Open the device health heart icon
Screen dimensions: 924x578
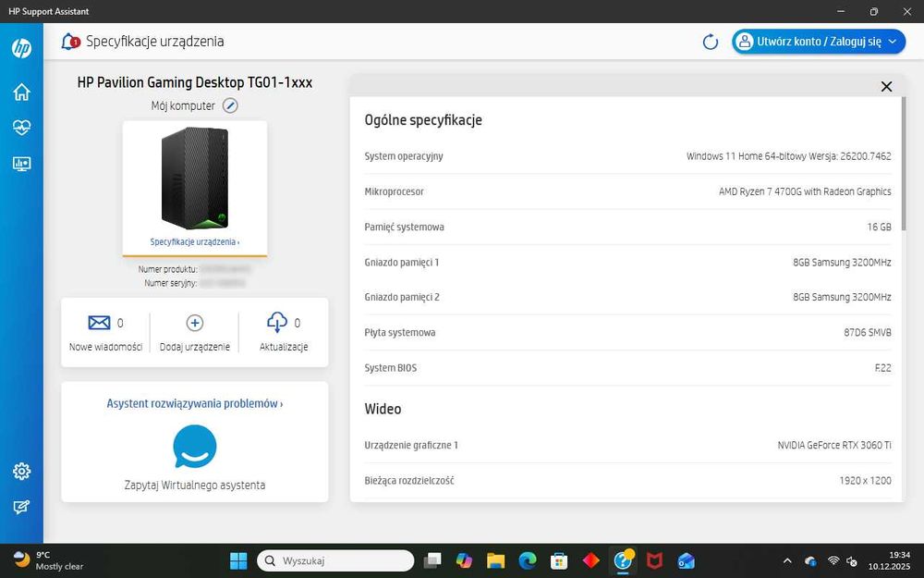(x=21, y=128)
